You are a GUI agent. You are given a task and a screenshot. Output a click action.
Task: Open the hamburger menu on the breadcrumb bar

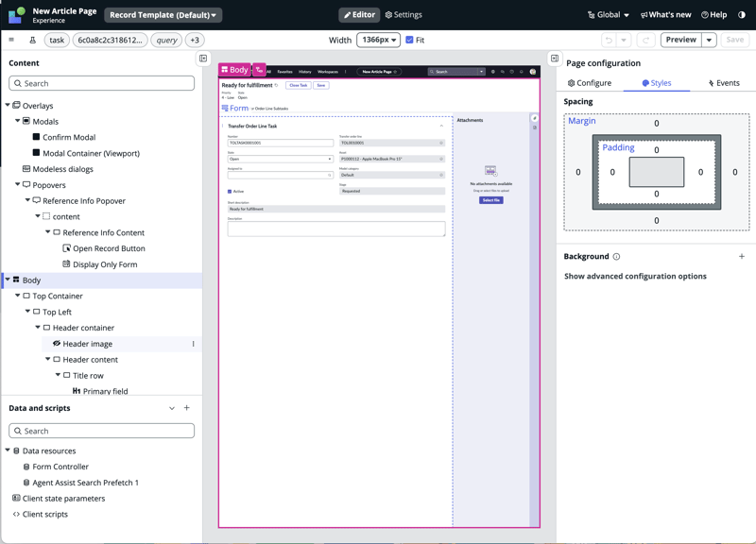(x=11, y=41)
